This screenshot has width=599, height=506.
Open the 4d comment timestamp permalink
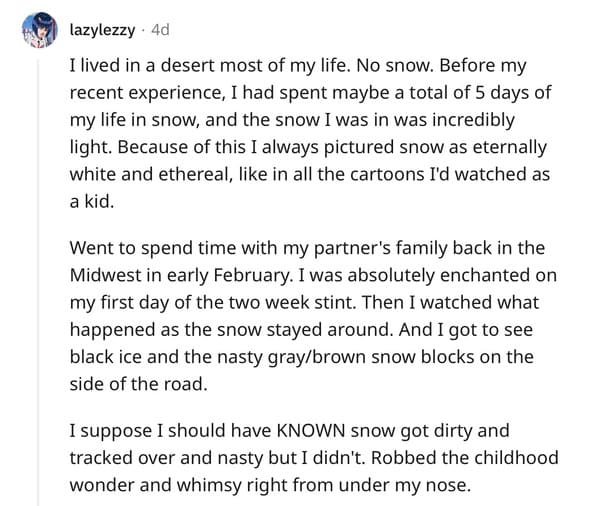tap(160, 30)
